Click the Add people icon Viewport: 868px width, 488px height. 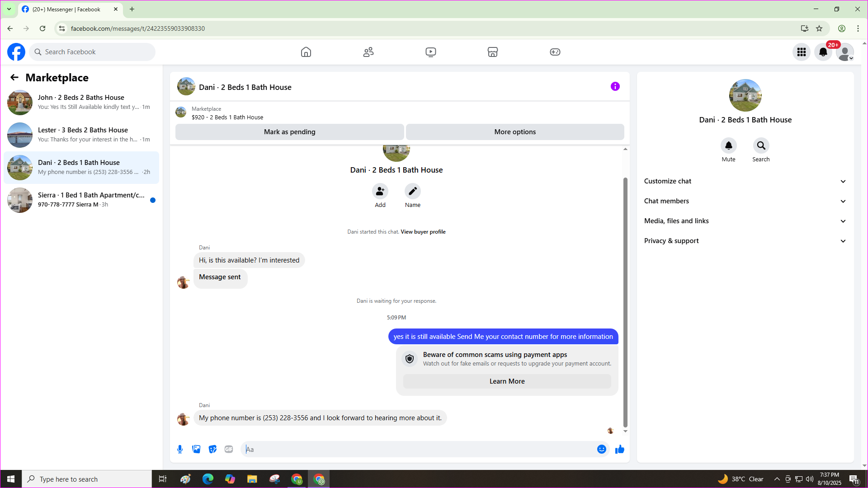[380, 192]
